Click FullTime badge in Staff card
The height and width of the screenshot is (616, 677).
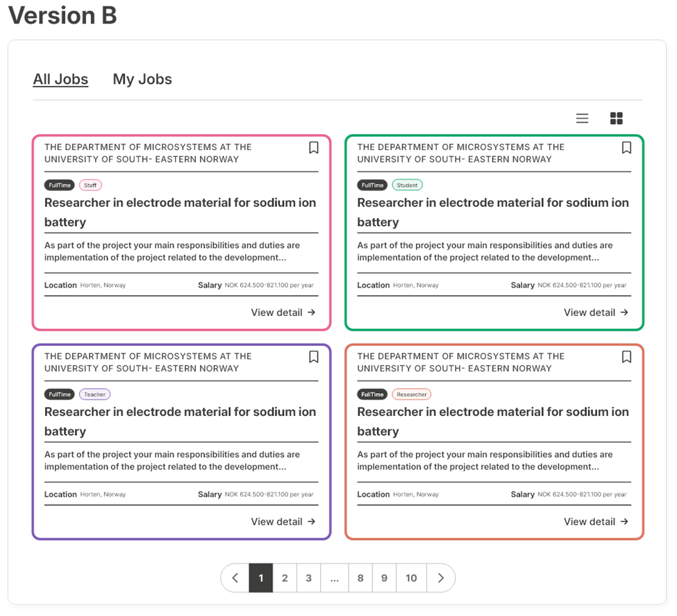coord(60,185)
